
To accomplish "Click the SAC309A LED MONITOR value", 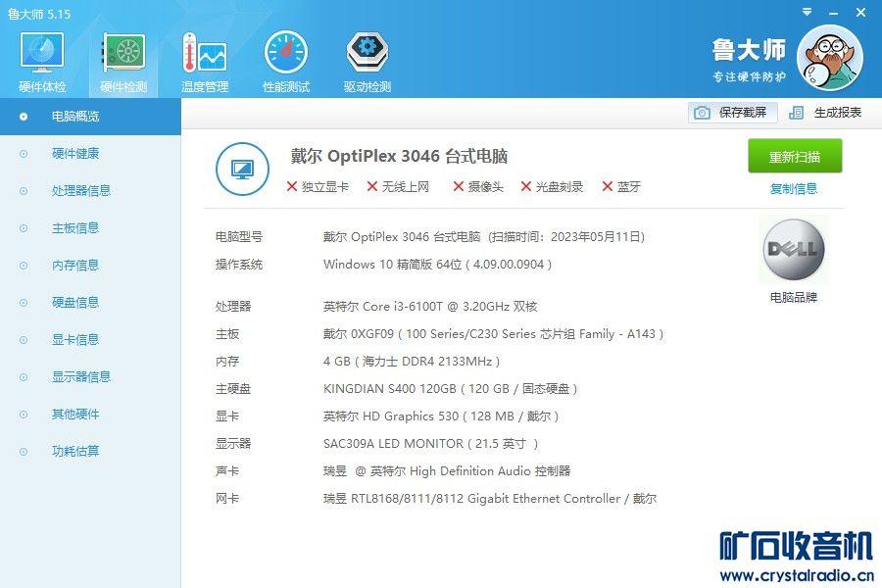I will pyautogui.click(x=430, y=444).
